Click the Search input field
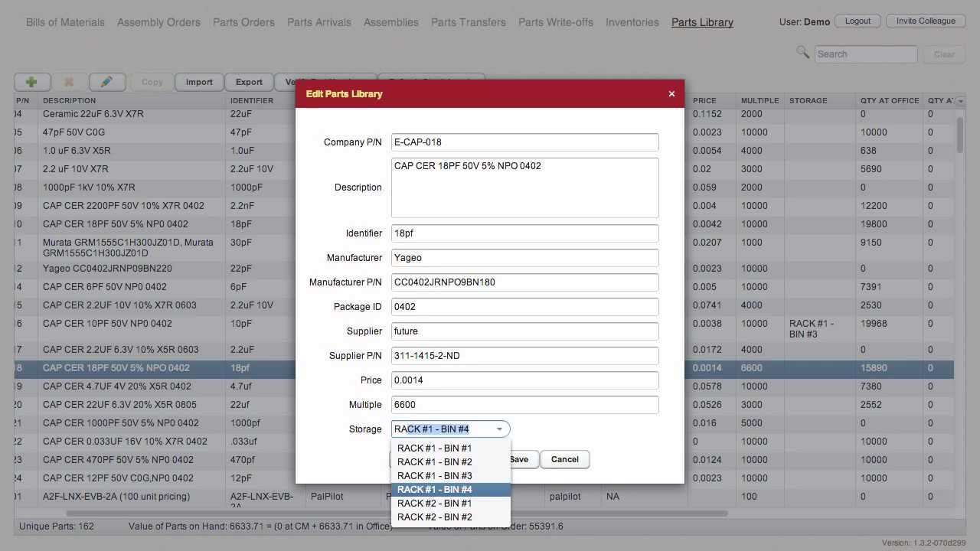The width and height of the screenshot is (980, 551). (866, 54)
